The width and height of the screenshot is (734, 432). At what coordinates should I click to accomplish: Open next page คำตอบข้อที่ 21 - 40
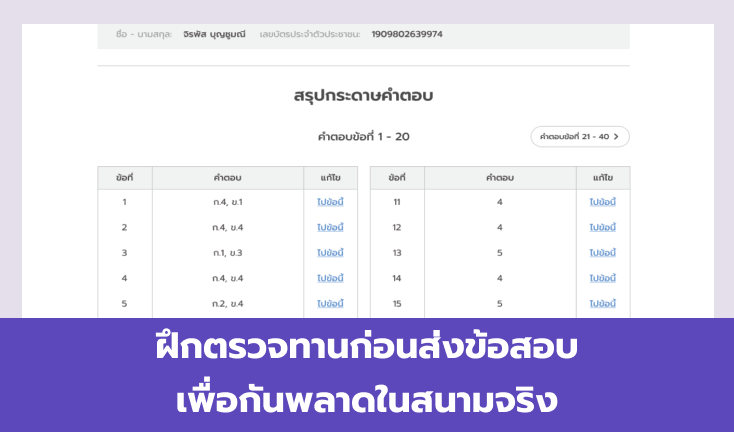[579, 136]
